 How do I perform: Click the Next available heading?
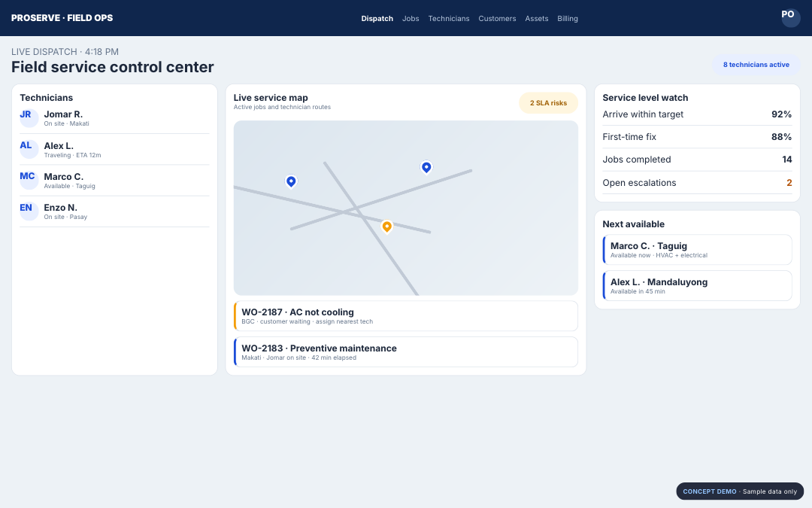point(633,224)
